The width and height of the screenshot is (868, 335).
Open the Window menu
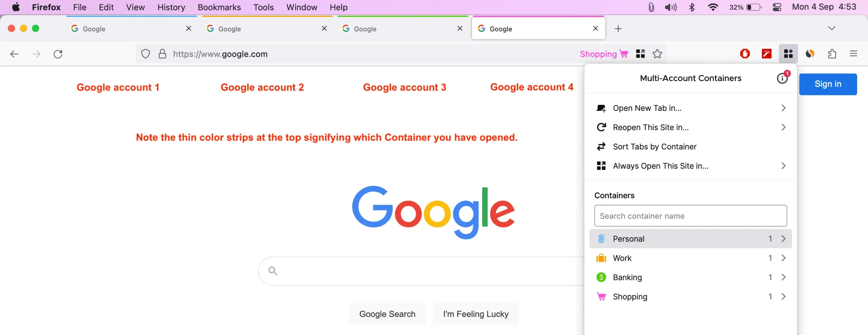coord(302,7)
